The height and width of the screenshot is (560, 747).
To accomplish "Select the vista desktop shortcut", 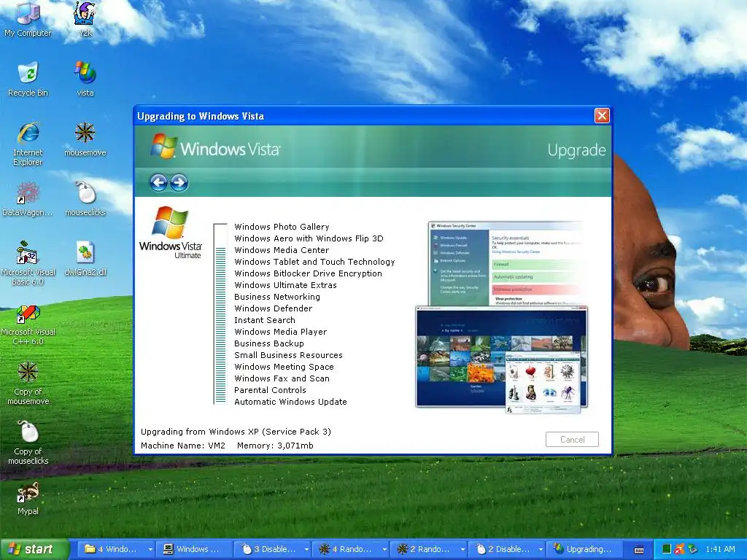I will coord(85,79).
